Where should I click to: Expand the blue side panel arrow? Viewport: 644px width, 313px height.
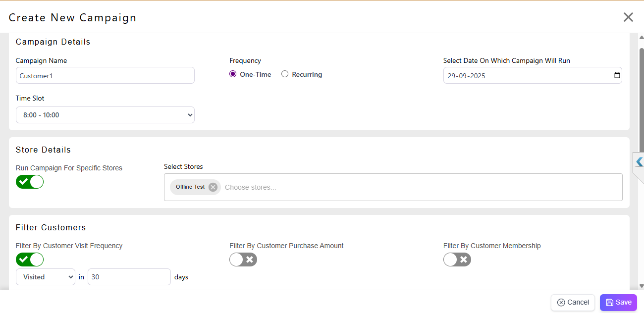[639, 162]
